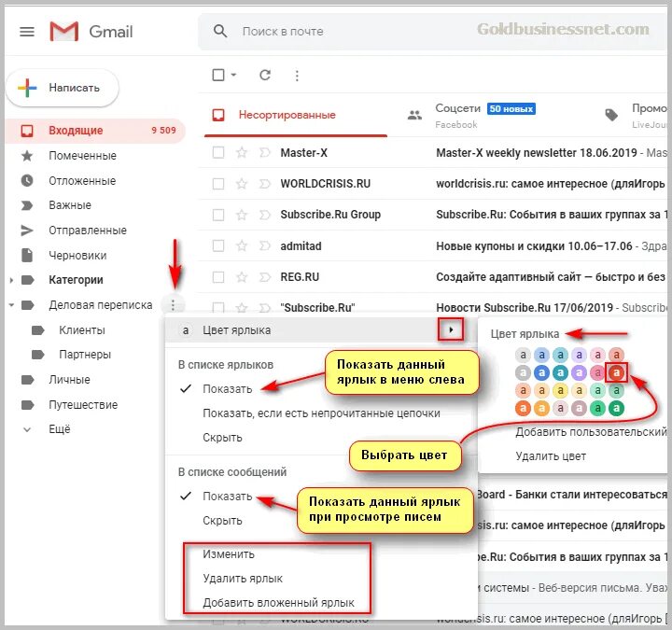Star the Master-X email

242,152
